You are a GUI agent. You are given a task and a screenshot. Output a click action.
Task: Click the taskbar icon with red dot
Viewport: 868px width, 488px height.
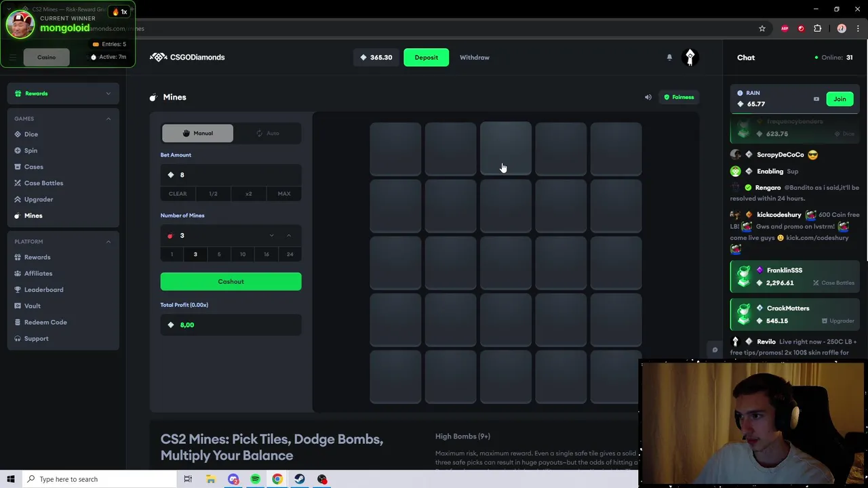click(322, 479)
